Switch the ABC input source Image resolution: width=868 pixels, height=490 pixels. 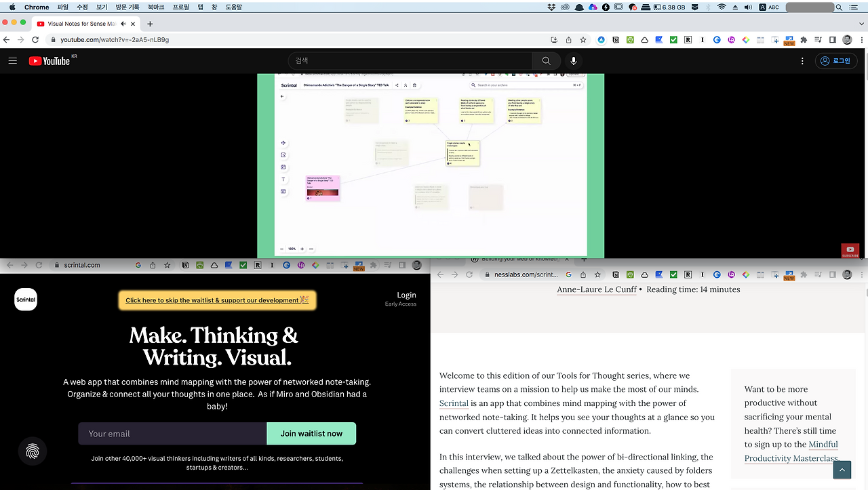click(769, 7)
